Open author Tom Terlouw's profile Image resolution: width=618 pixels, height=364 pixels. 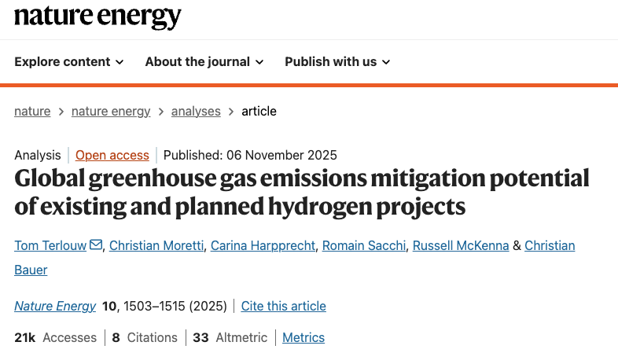(50, 245)
